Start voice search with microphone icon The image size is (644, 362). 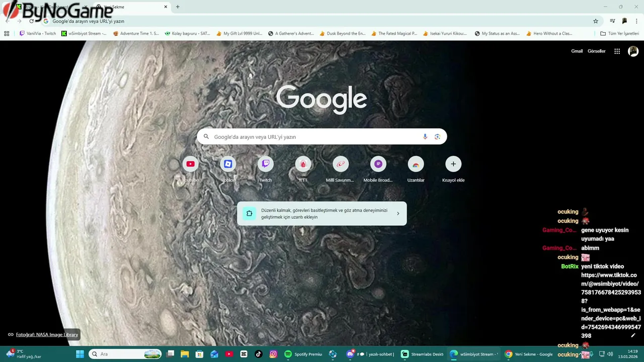[x=425, y=137]
